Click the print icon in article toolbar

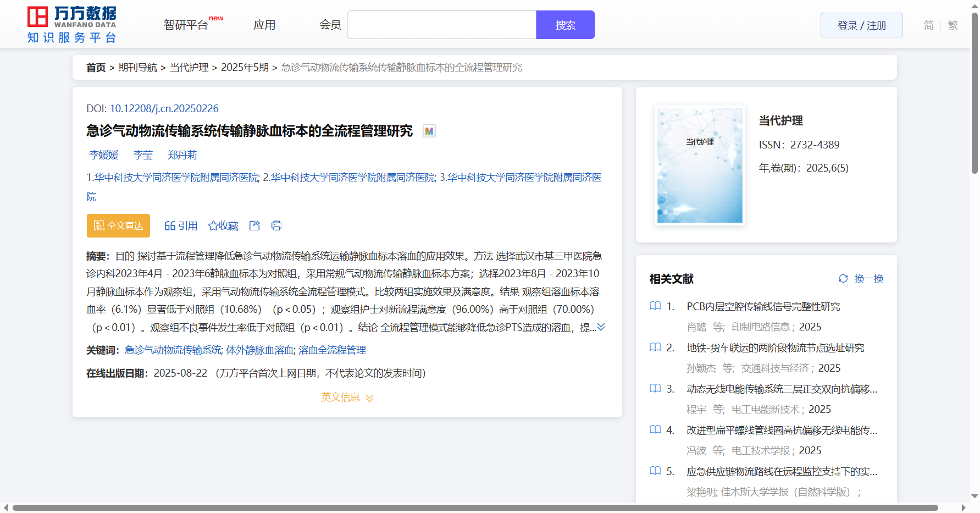[276, 225]
